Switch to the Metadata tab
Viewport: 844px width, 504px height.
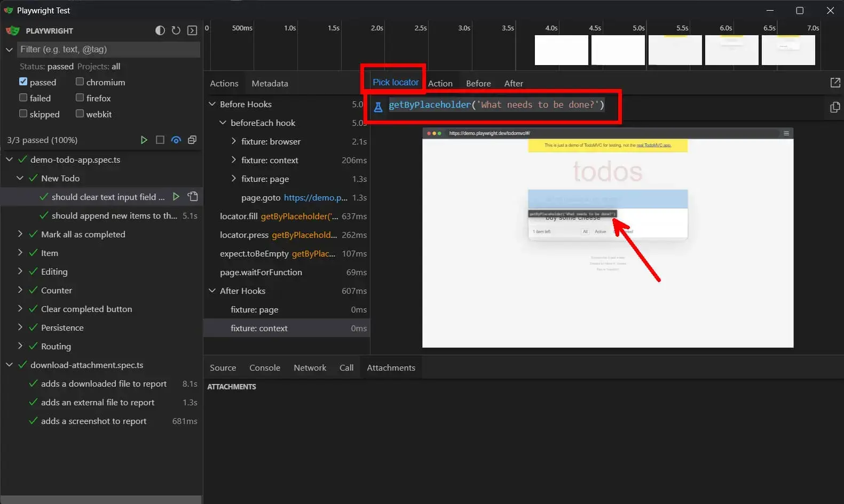[x=270, y=83]
